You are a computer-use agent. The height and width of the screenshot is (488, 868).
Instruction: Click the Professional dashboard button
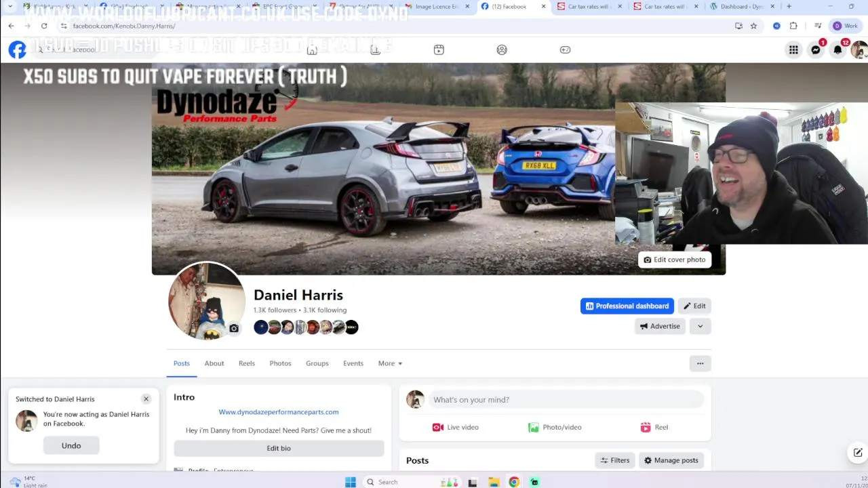pyautogui.click(x=627, y=306)
